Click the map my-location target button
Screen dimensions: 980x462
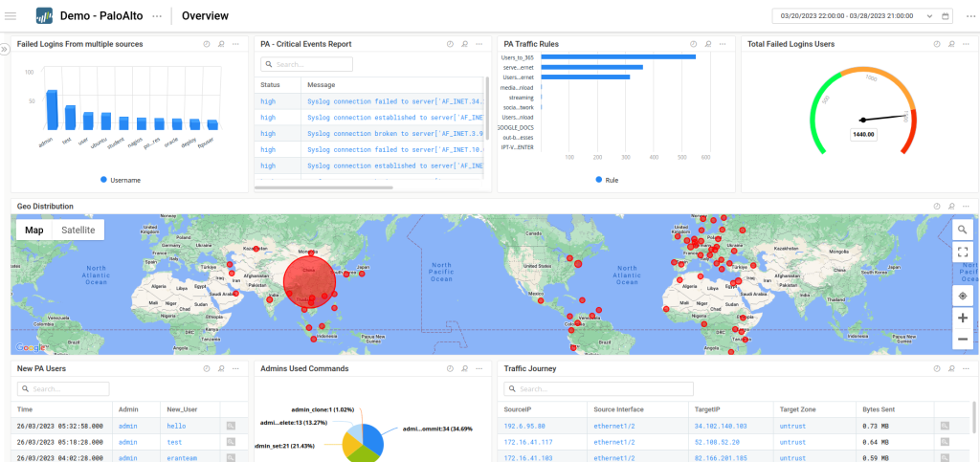point(963,297)
